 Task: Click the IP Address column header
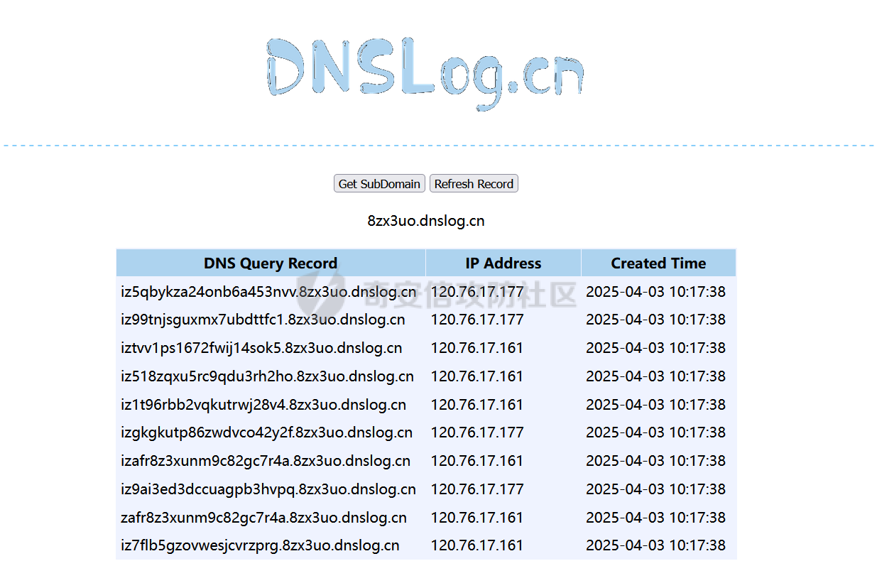tap(503, 263)
